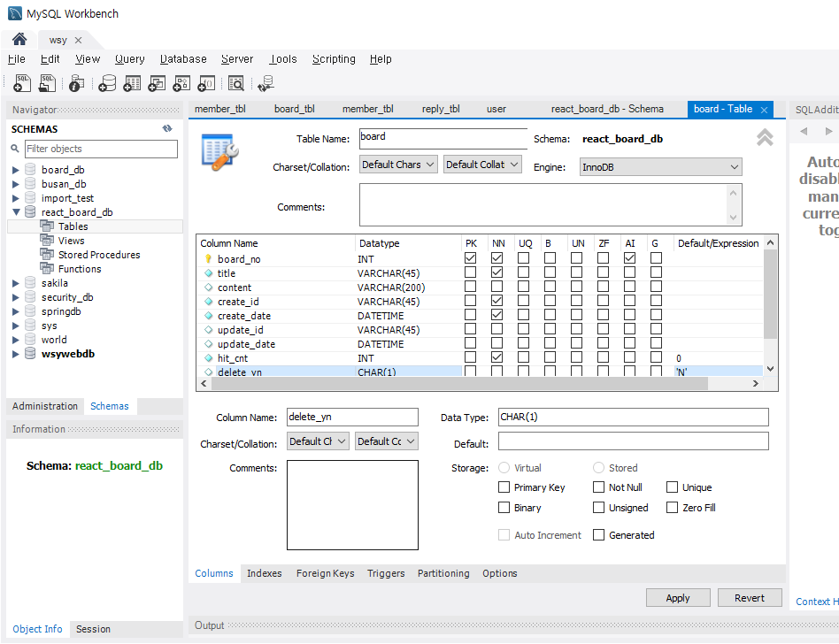Create a new stored procedure icon
Viewport: 839px width, 644px height.
(x=181, y=83)
